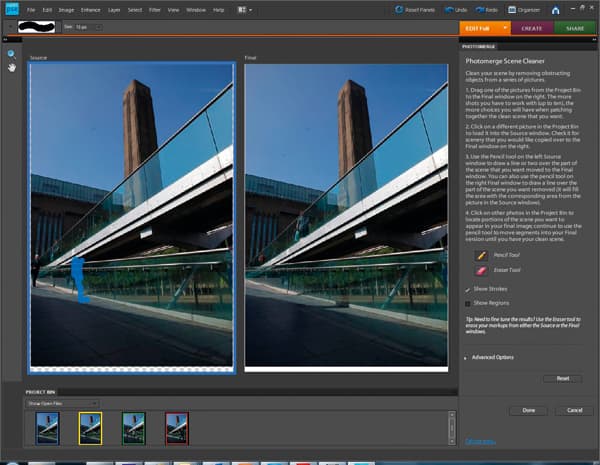Select the Pencil Tool in Photomerge panel
600x465 pixels.
pyautogui.click(x=481, y=255)
